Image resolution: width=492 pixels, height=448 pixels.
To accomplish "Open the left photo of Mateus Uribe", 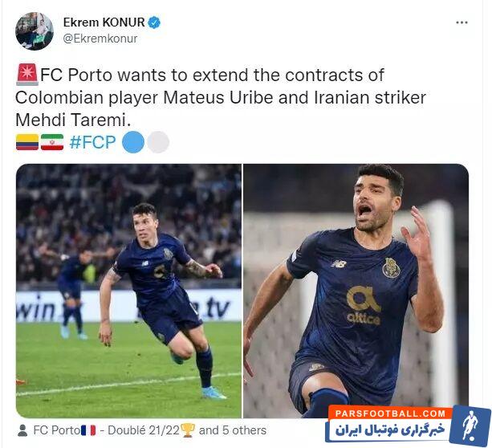I will 128,291.
